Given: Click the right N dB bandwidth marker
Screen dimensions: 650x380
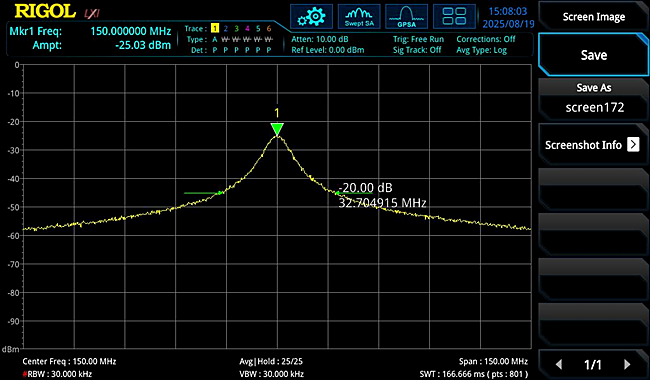Looking at the screenshot, I should click(337, 193).
